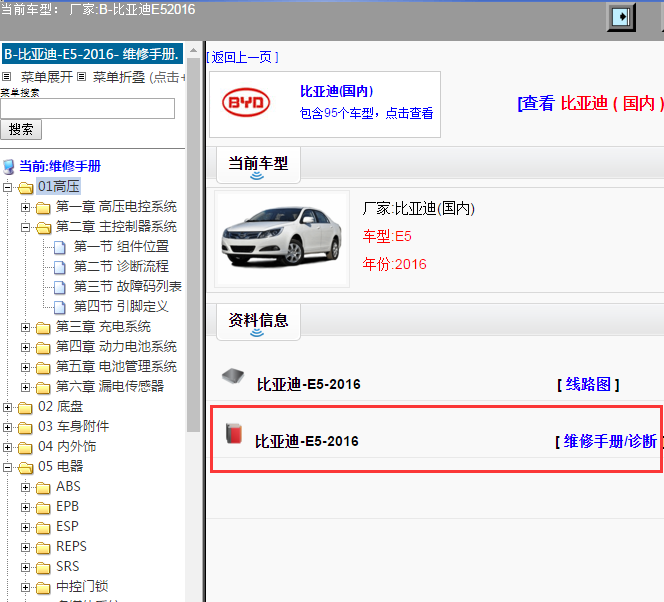The width and height of the screenshot is (664, 602).
Task: Click the grey wiring diagram book icon
Action: pyautogui.click(x=233, y=376)
